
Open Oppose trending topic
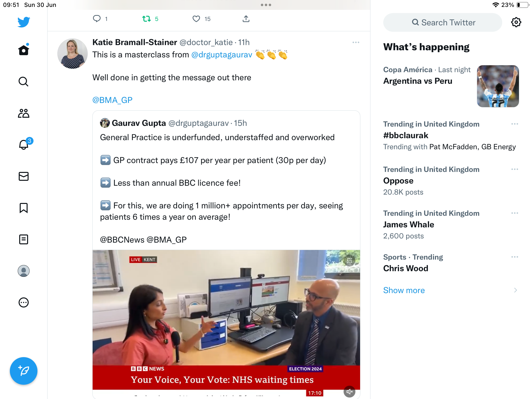(x=398, y=181)
